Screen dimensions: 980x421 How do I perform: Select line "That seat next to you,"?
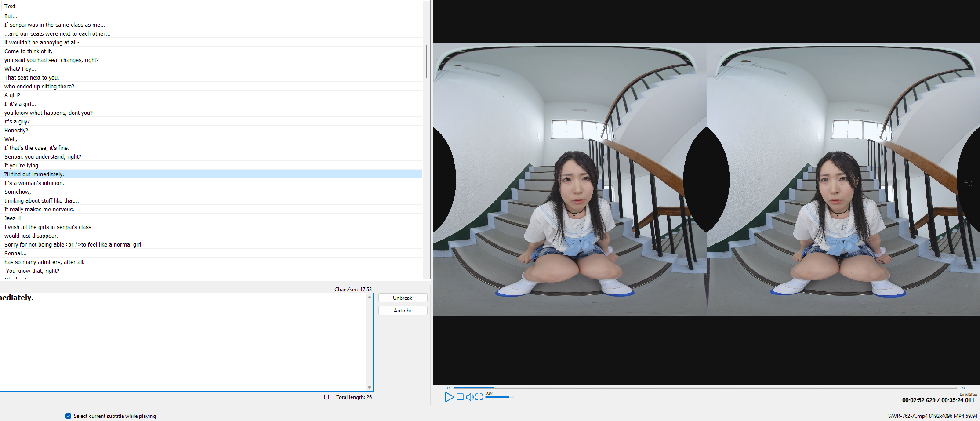coord(212,78)
